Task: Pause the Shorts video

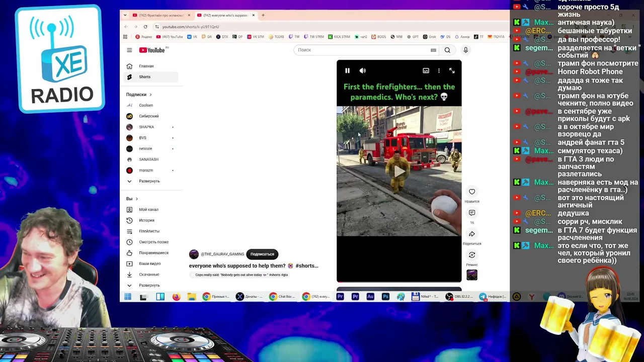Action: click(x=347, y=71)
